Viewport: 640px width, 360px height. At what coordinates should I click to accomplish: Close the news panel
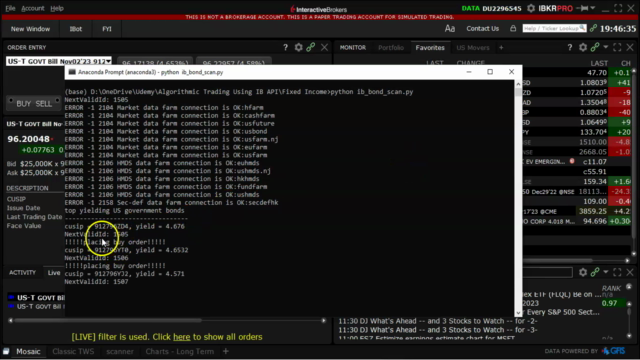[x=630, y=272]
